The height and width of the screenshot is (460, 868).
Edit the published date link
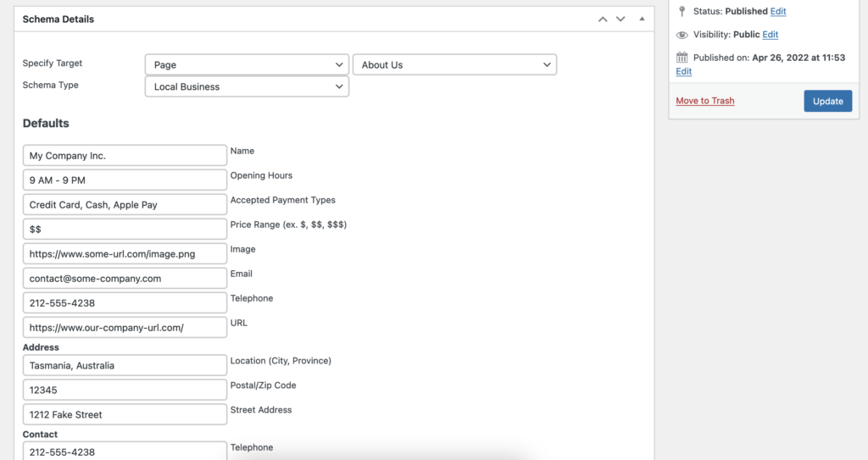(684, 71)
